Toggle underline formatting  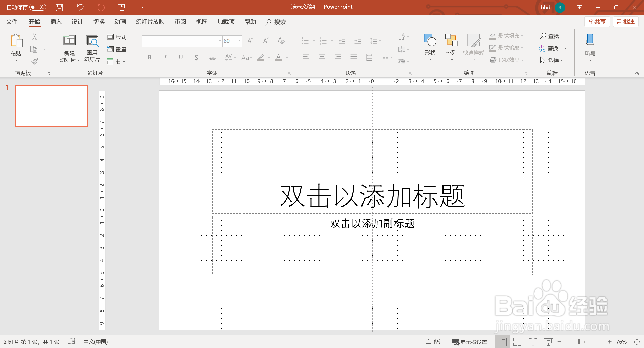(181, 58)
